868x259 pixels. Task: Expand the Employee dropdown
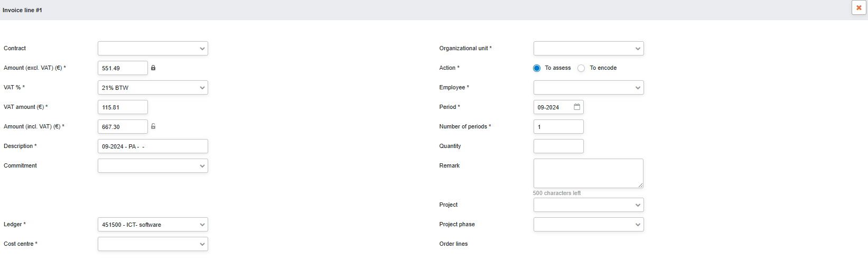(589, 87)
